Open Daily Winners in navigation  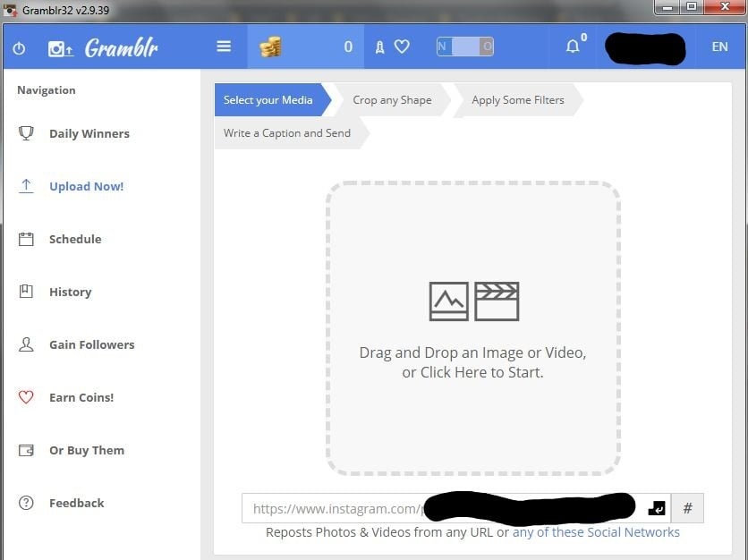point(89,134)
